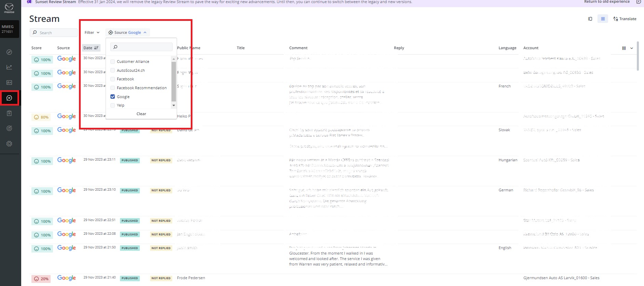Click the Comment column header

pyautogui.click(x=298, y=48)
